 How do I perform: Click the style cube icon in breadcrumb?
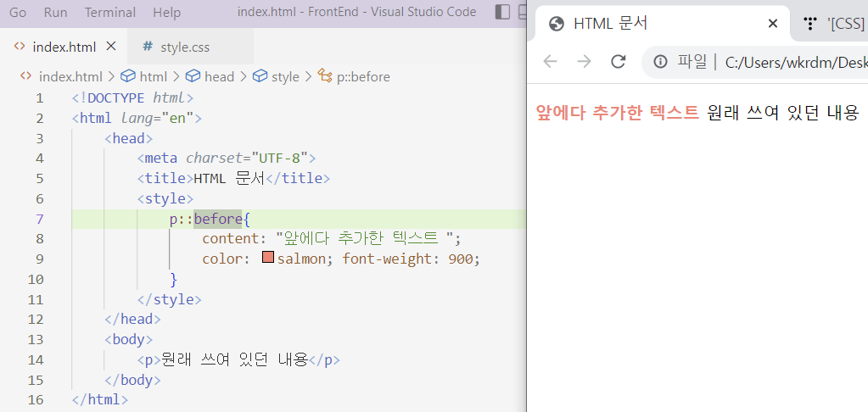[x=260, y=76]
